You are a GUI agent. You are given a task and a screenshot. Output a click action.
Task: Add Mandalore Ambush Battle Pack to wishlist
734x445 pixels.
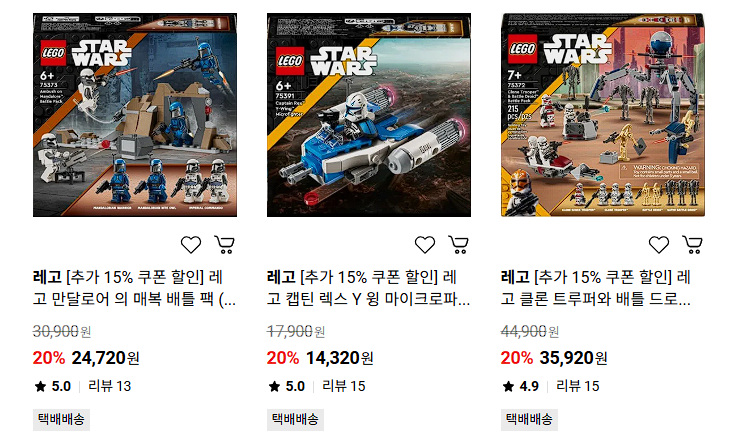coord(191,245)
